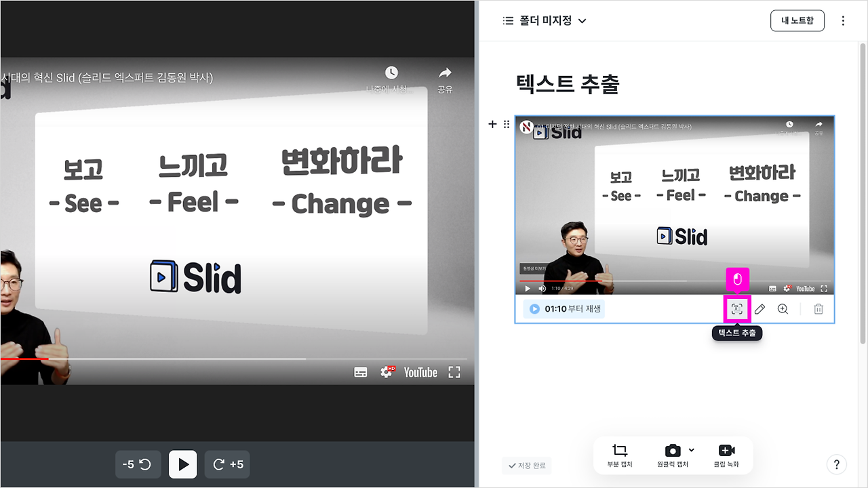Image resolution: width=868 pixels, height=488 pixels.
Task: Toggle fullscreen on the left video player
Action: tap(454, 371)
